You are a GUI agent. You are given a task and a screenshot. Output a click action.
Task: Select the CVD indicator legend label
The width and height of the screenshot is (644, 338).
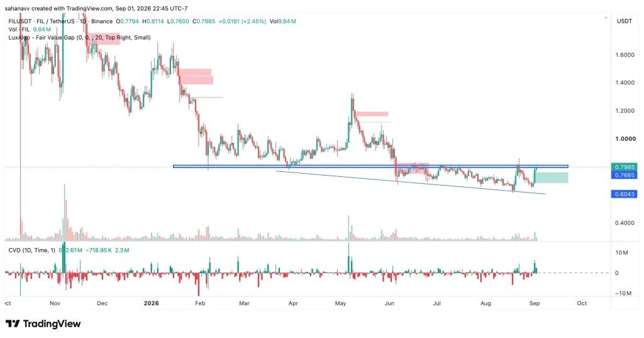[31, 250]
